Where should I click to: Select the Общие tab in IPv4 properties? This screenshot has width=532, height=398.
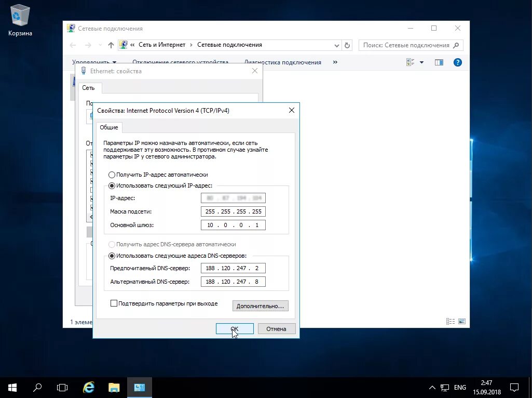tap(109, 127)
